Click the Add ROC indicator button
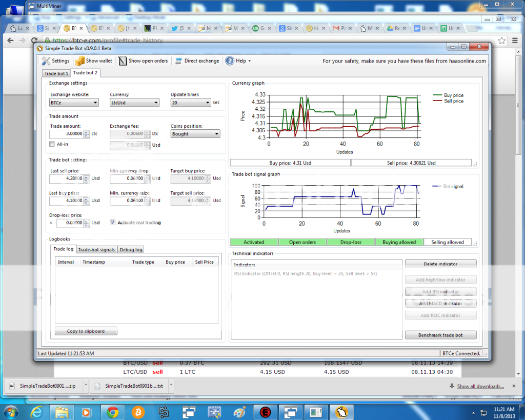The height and width of the screenshot is (420, 525). (x=440, y=315)
